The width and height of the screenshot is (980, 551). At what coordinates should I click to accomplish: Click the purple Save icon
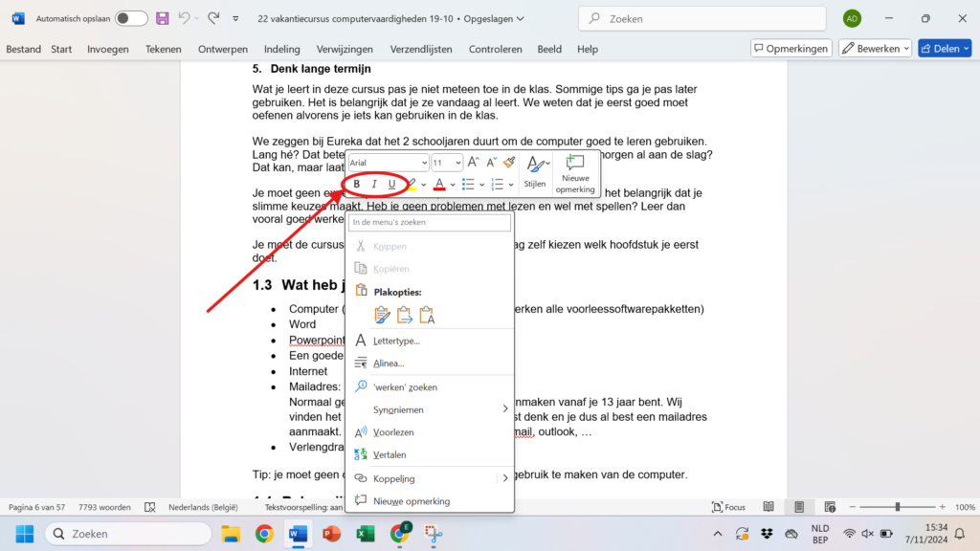163,18
